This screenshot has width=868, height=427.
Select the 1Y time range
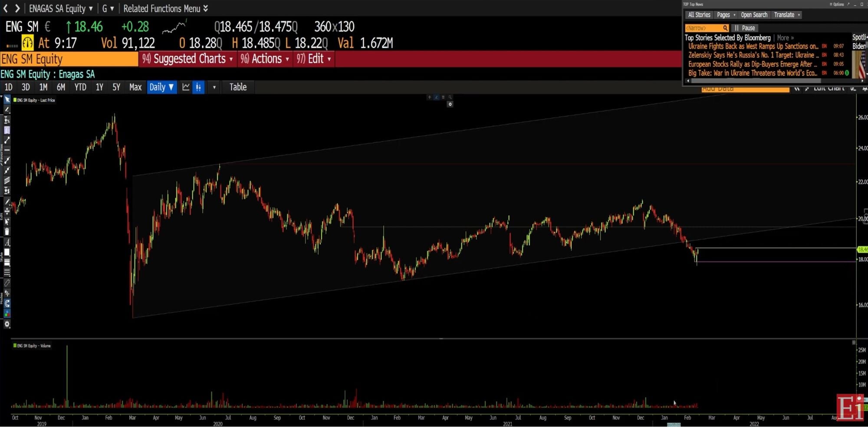99,87
